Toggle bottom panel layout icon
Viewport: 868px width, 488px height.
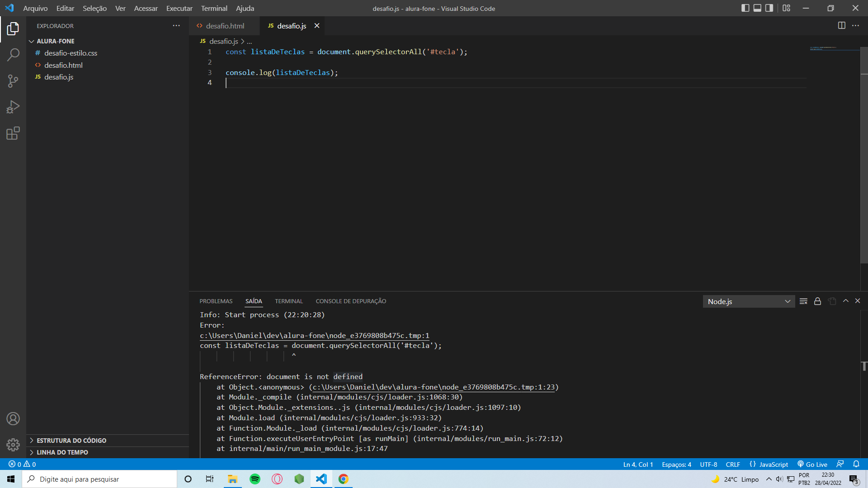pos(757,8)
